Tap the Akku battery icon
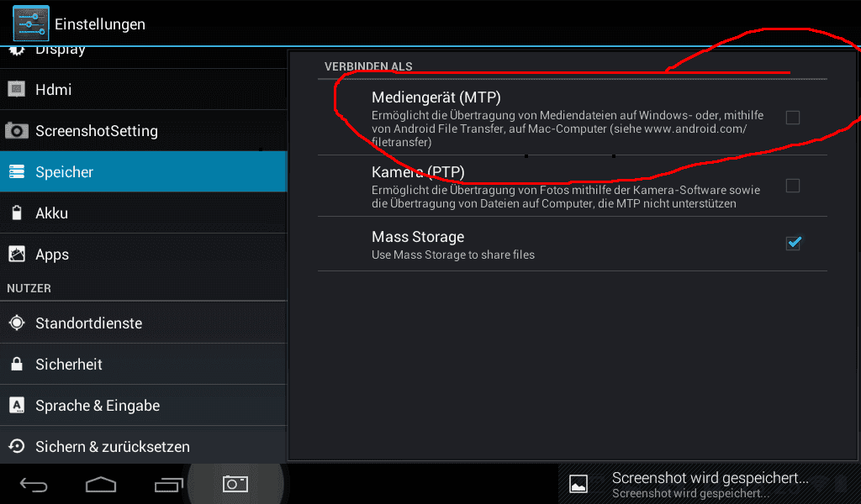The width and height of the screenshot is (861, 504). 17,213
